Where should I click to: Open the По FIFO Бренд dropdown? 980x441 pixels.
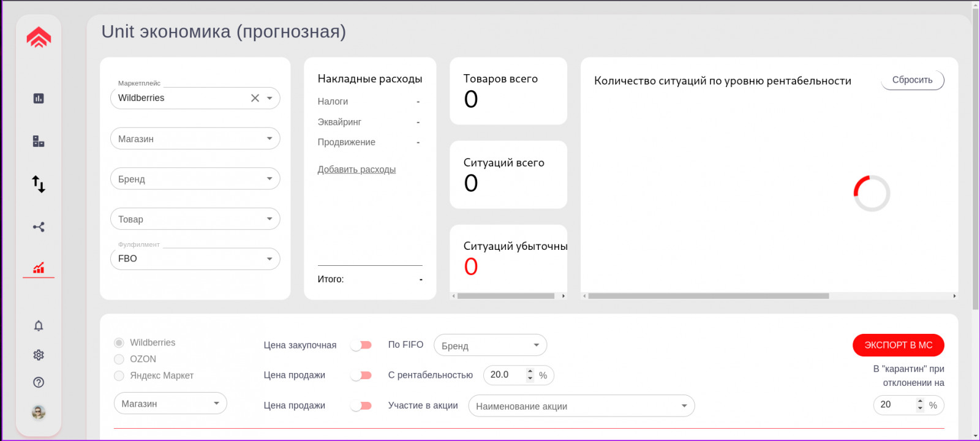pyautogui.click(x=490, y=345)
